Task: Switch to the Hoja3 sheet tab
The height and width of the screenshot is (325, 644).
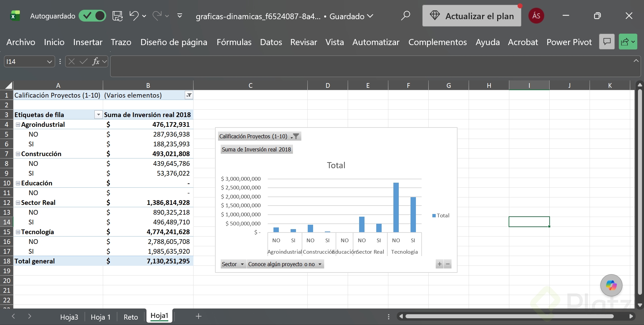Action: click(x=69, y=317)
